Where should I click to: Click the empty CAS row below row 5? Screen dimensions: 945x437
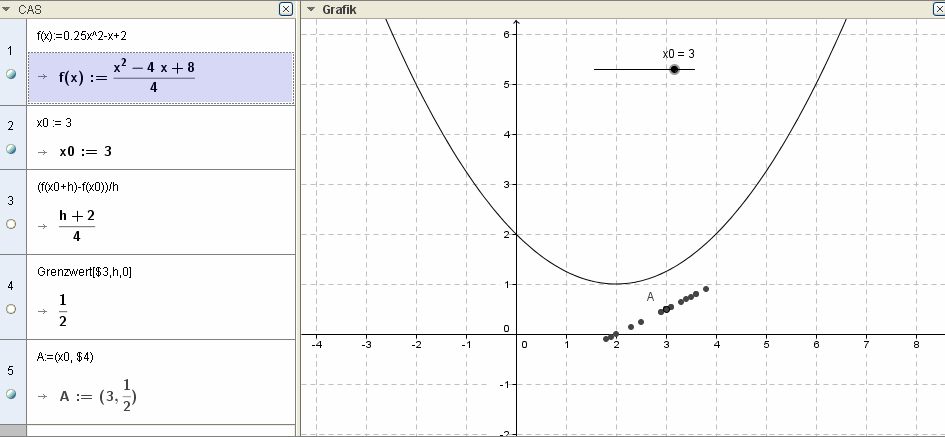(150, 430)
